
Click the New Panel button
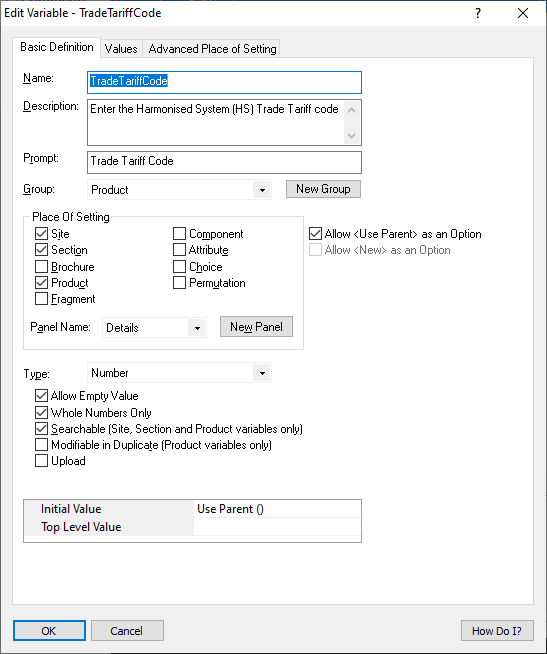(x=256, y=327)
